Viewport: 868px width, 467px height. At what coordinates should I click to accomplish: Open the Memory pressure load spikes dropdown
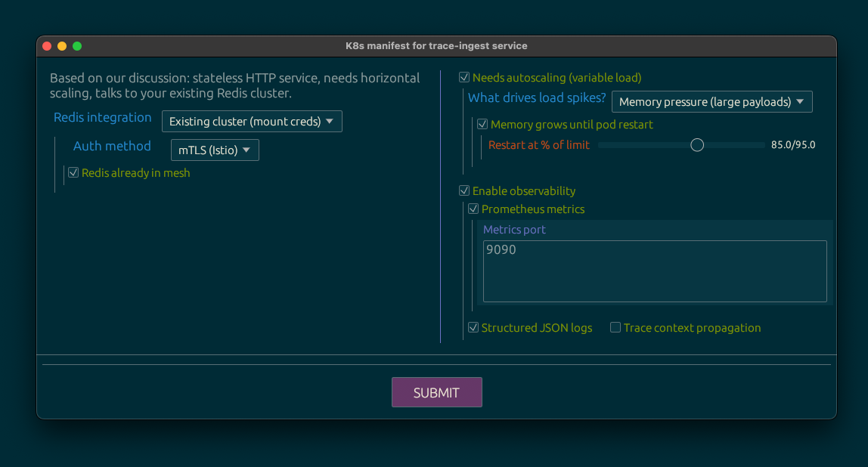[x=711, y=102]
